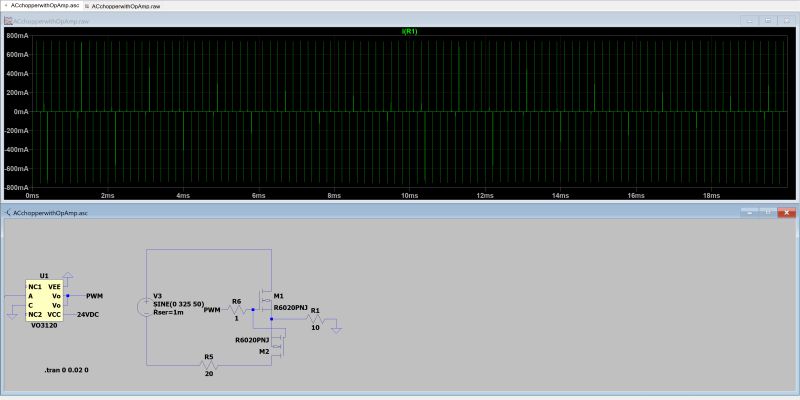Viewport: 800px width, 400px height.
Task: Select the R6 resistor symbol
Action: [237, 309]
